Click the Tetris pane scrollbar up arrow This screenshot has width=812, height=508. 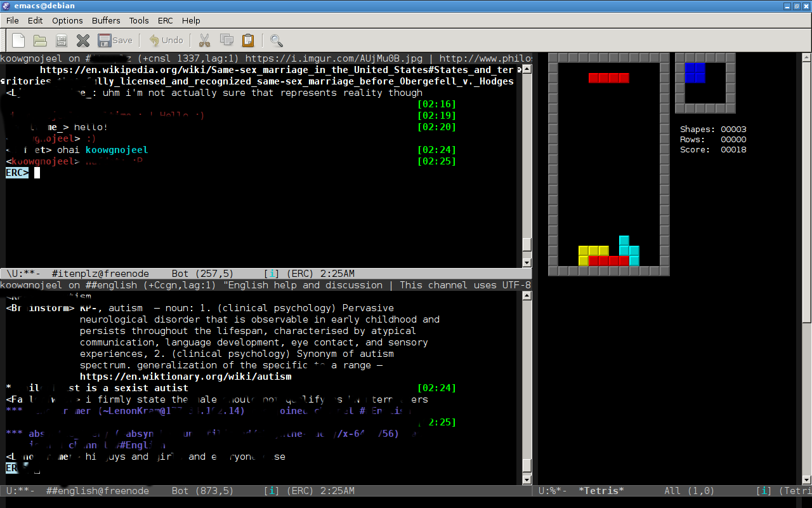pyautogui.click(x=806, y=58)
